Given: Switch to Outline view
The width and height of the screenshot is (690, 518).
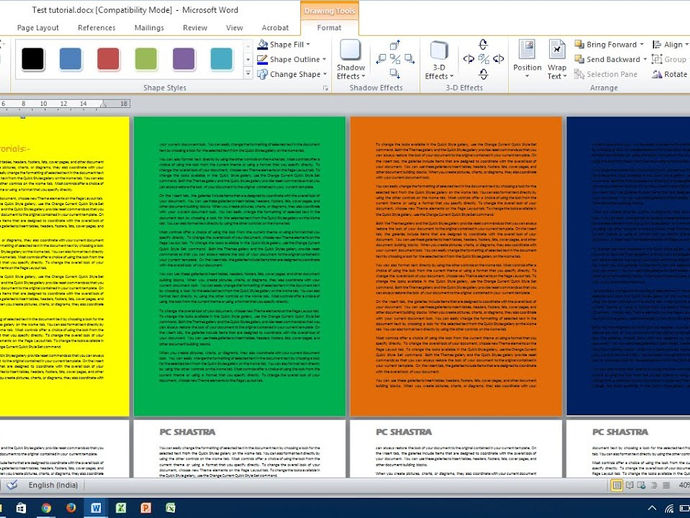Looking at the screenshot, I should coord(654,485).
